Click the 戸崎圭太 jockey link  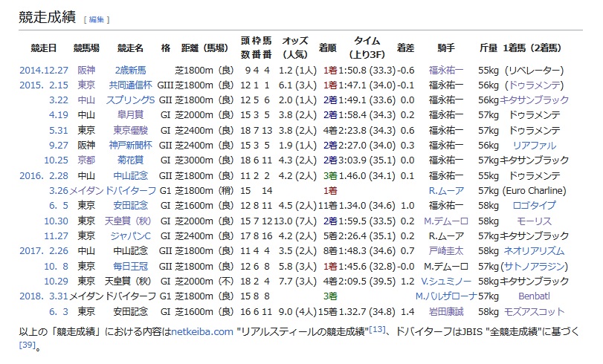446,251
